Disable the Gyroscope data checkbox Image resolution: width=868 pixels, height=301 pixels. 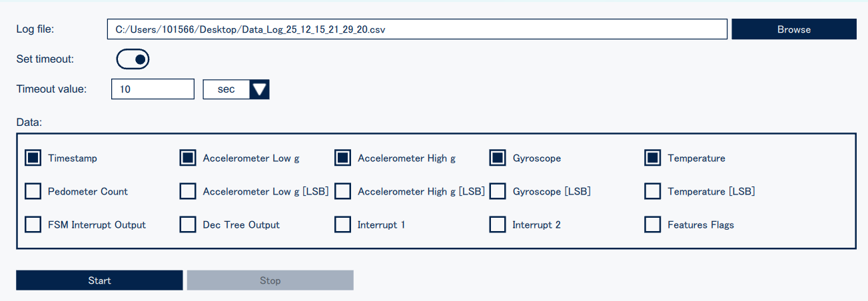point(498,158)
